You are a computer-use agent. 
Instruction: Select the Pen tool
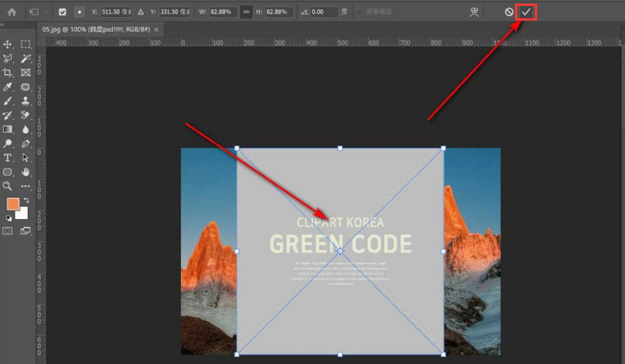pyautogui.click(x=26, y=144)
